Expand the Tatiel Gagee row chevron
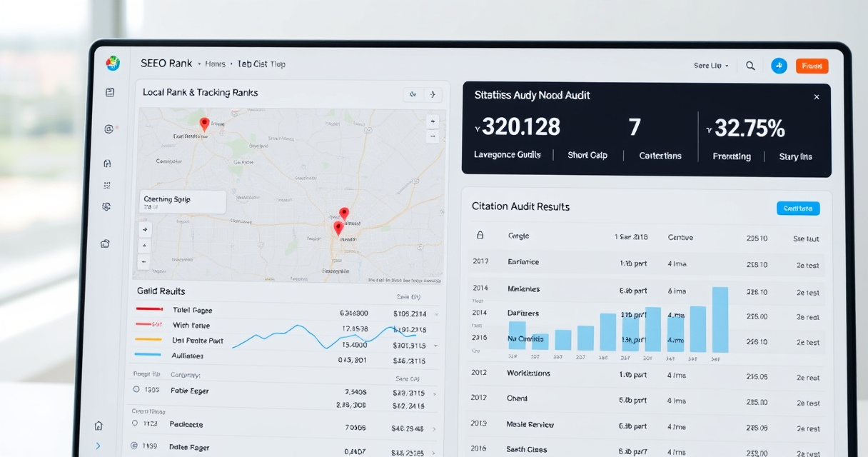 [436, 313]
